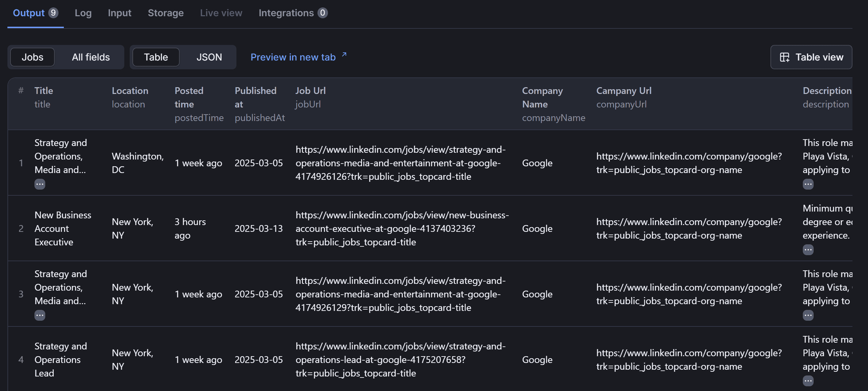868x391 pixels.
Task: Expand description text in row 3
Action: (x=808, y=315)
